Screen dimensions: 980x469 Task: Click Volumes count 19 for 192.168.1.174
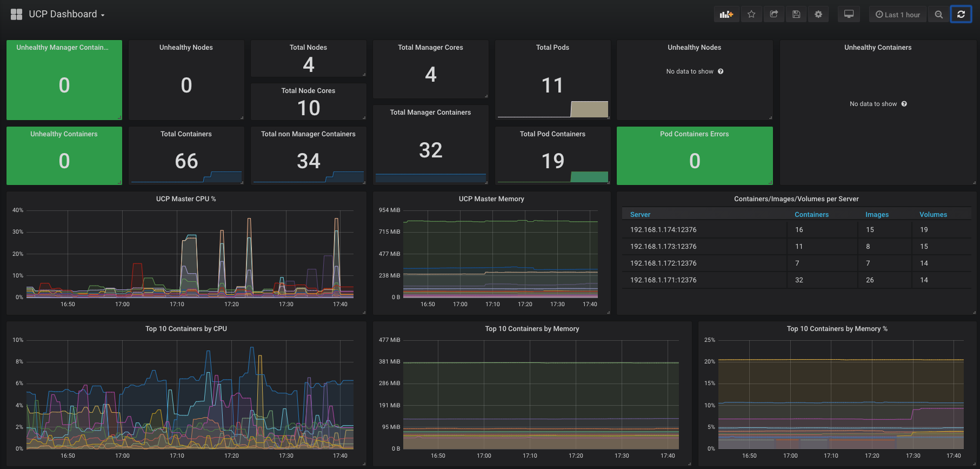[924, 230]
